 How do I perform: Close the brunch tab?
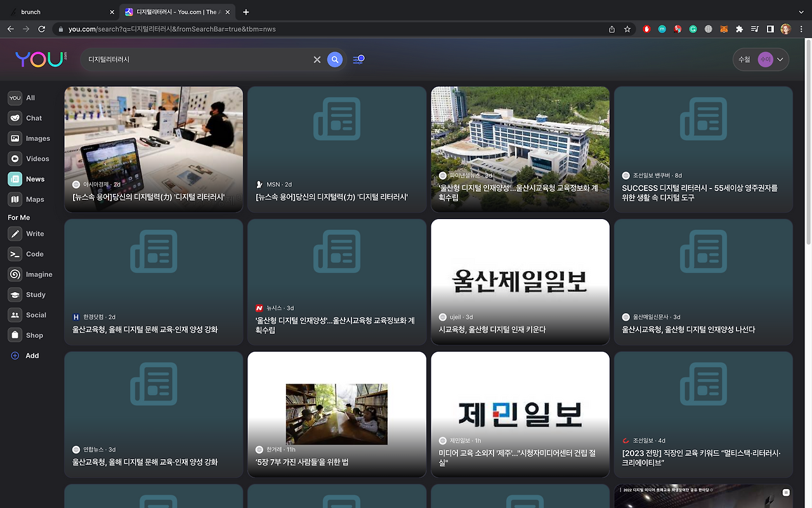click(x=112, y=12)
